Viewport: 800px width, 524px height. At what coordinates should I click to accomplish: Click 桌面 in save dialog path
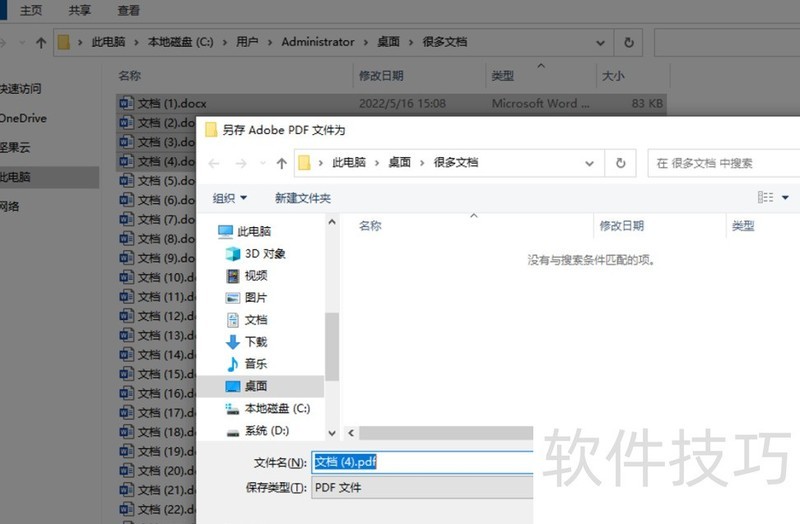(399, 162)
